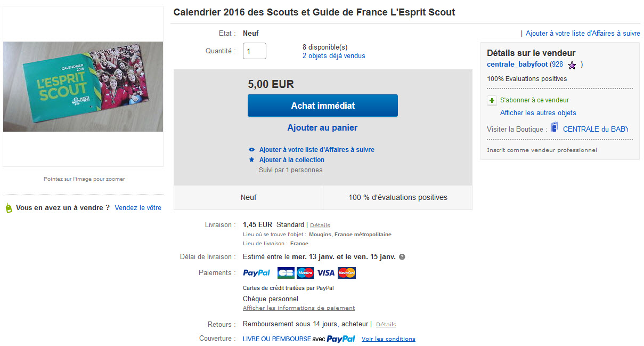Click the eye icon for Affaires à suivre
644x346 pixels.
tap(252, 150)
